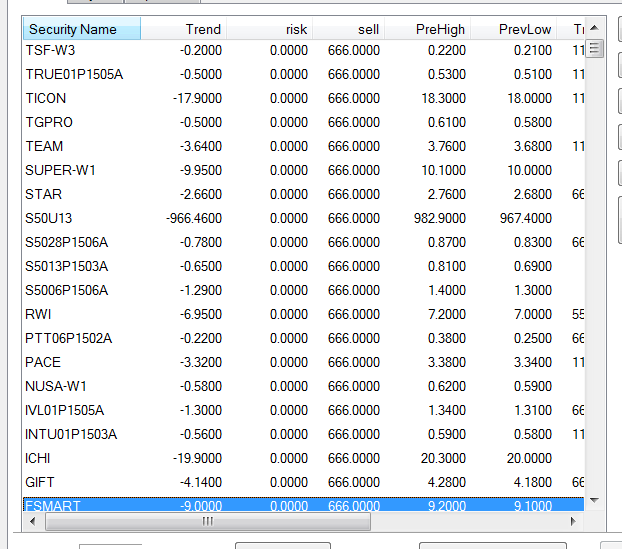This screenshot has width=622, height=549.
Task: Sort by PrevLow column header
Action: pyautogui.click(x=513, y=29)
